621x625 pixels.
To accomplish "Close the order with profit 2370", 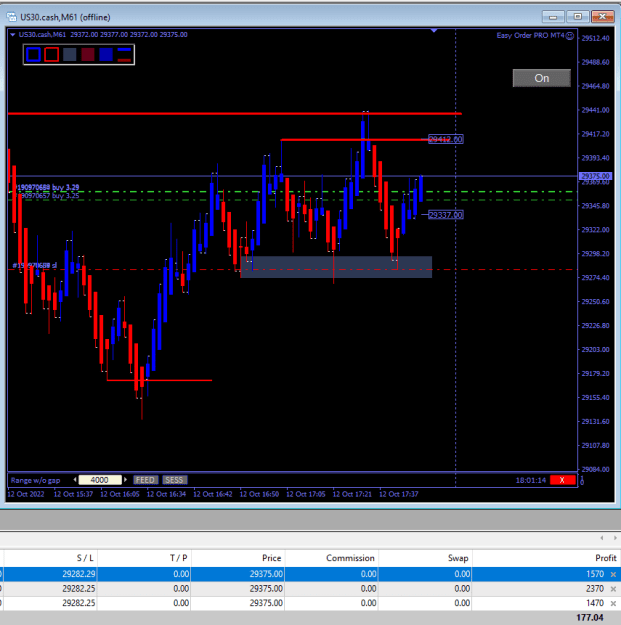I will 613,589.
